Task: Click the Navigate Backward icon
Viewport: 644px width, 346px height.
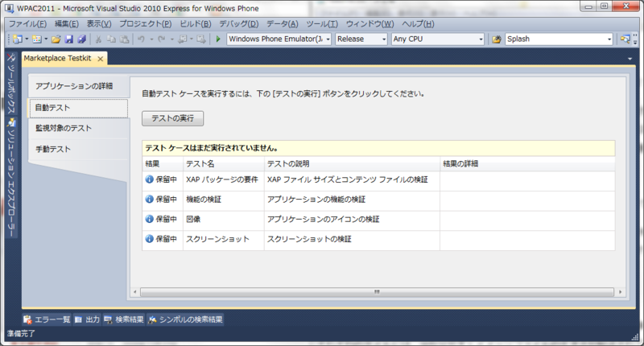Action: pyautogui.click(x=183, y=39)
